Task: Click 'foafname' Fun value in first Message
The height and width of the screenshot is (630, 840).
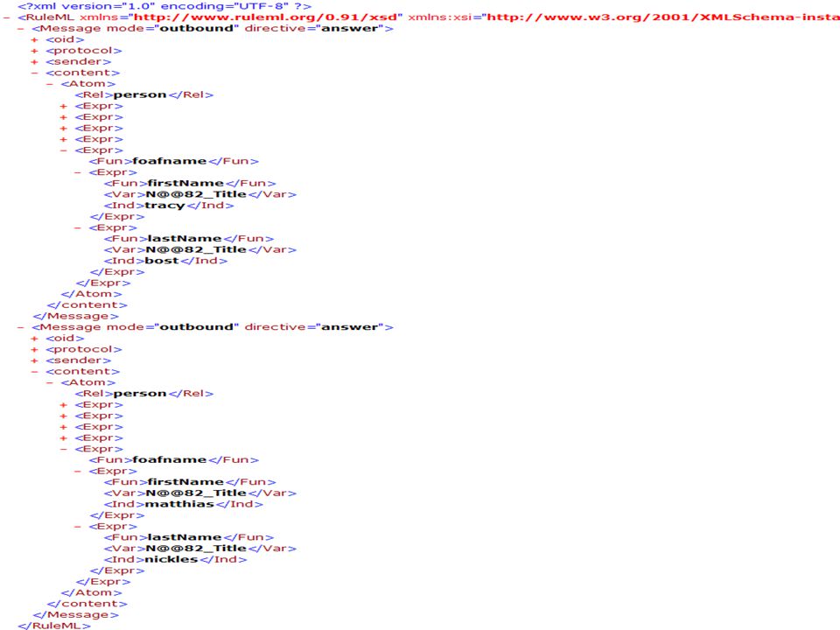Action: [170, 161]
